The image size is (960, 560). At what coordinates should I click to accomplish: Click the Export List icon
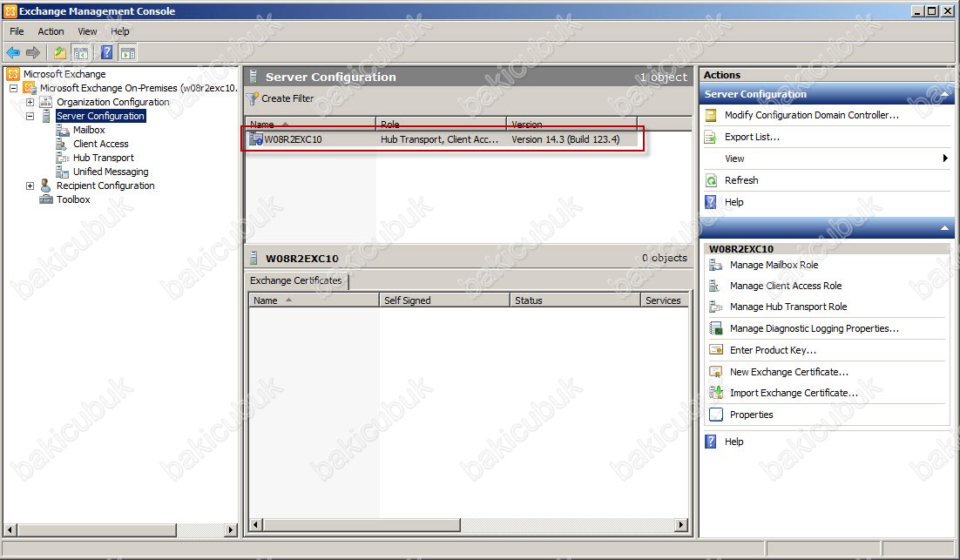tap(711, 137)
